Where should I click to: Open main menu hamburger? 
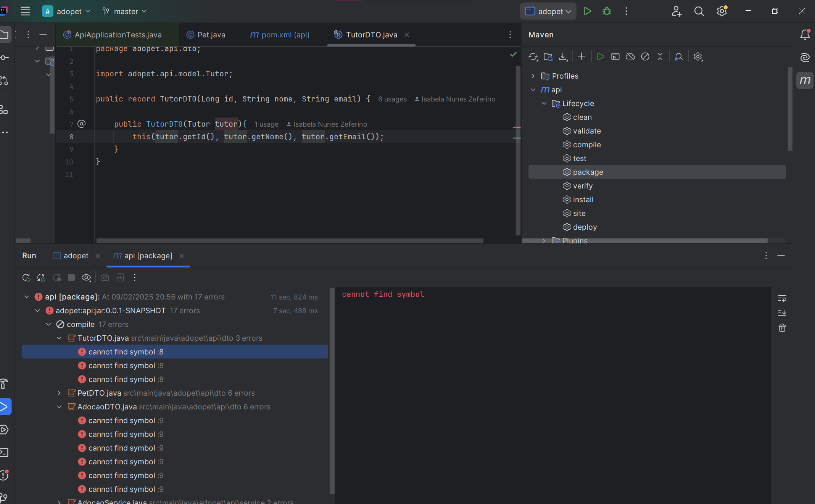tap(25, 11)
